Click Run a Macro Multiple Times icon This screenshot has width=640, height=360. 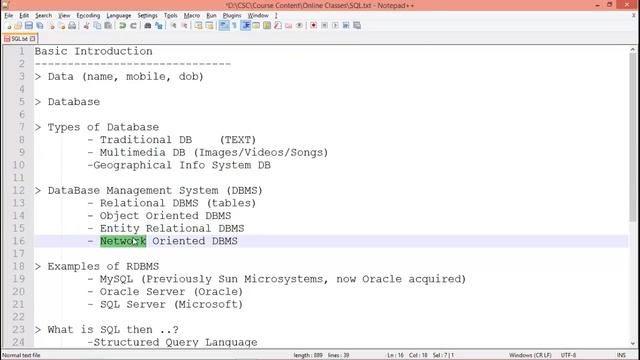[346, 25]
